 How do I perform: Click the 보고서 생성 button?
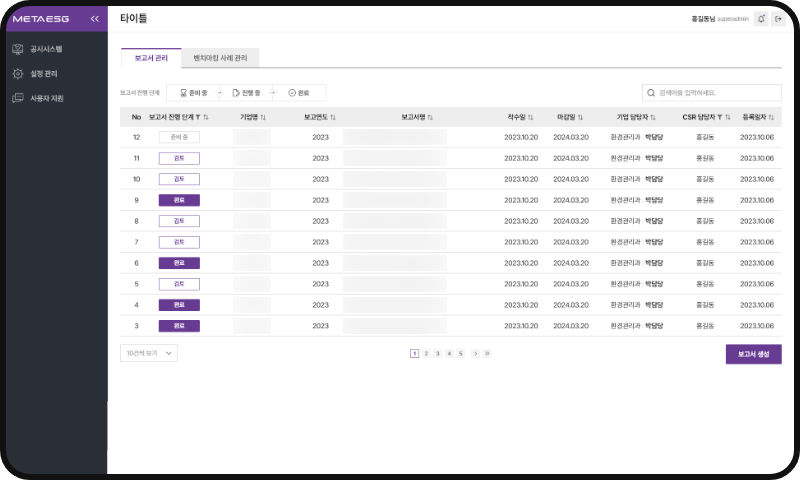[x=753, y=354]
